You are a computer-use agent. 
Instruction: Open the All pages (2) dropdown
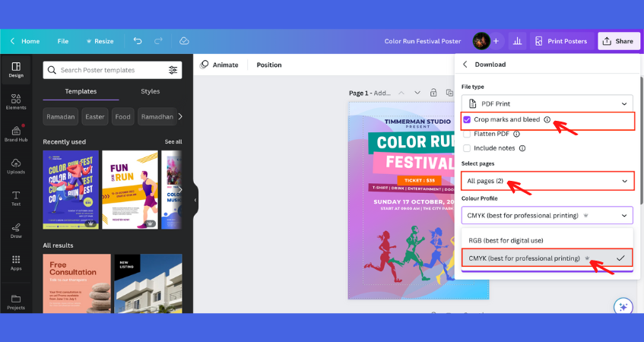[547, 181]
